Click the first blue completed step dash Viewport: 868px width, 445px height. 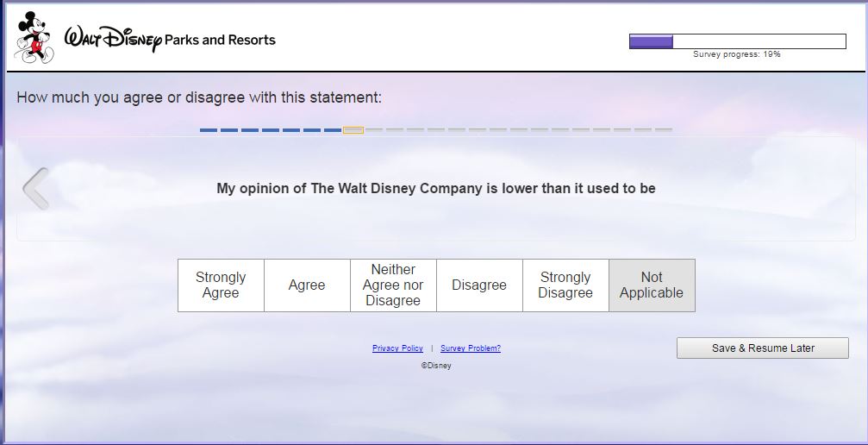coord(209,130)
